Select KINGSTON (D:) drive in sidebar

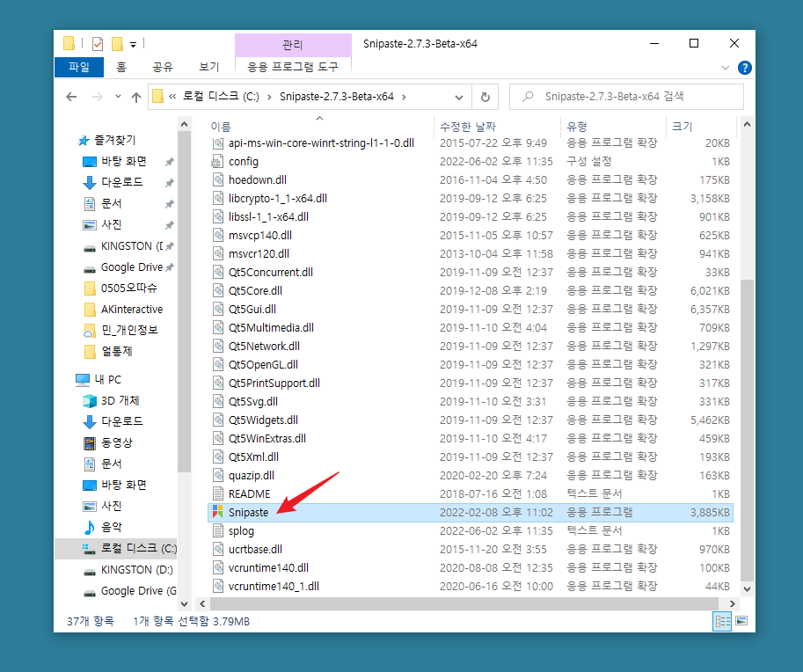(x=136, y=570)
